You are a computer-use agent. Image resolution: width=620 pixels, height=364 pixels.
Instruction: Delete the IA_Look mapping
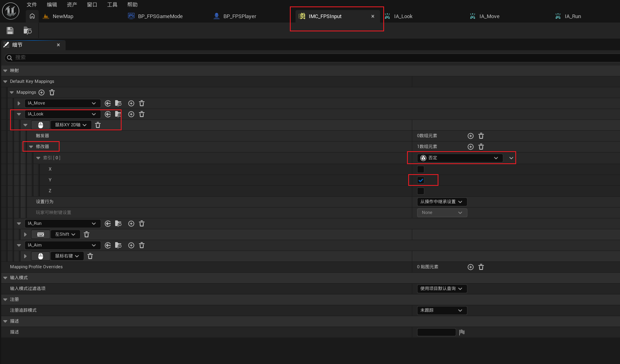[142, 114]
